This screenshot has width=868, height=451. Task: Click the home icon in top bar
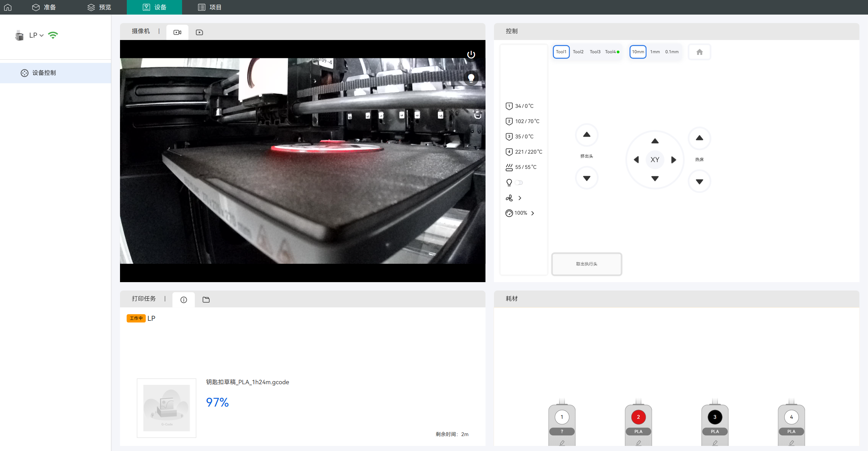tap(8, 7)
